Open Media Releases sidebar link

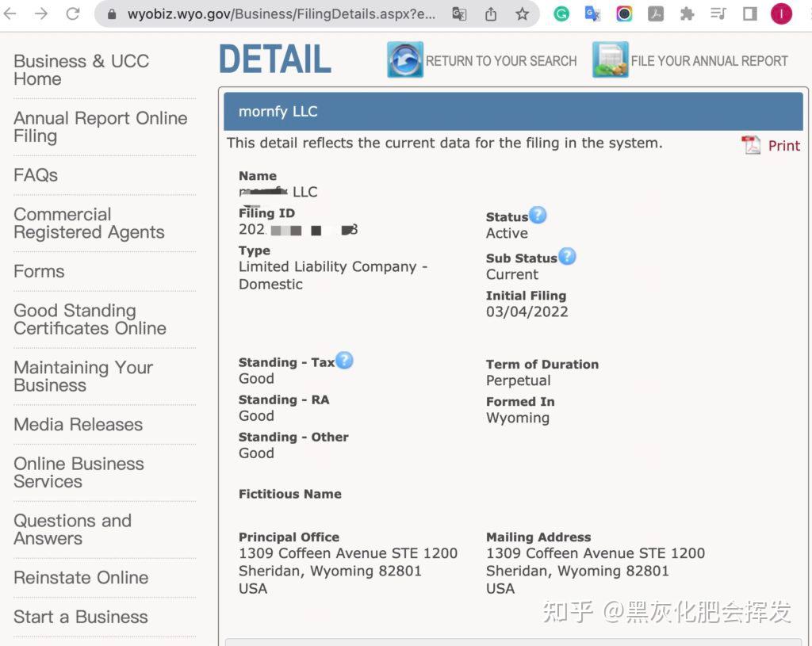79,424
